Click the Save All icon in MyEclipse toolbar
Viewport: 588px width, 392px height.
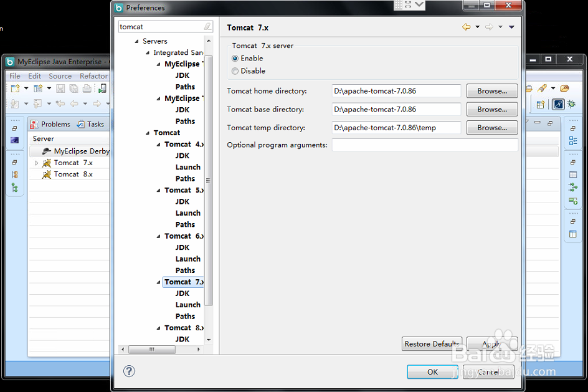click(74, 88)
